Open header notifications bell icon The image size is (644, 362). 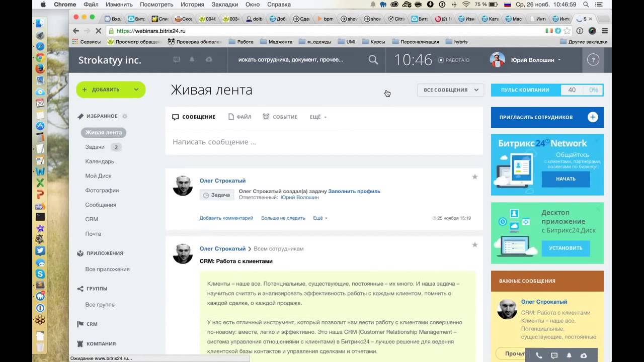[192, 59]
